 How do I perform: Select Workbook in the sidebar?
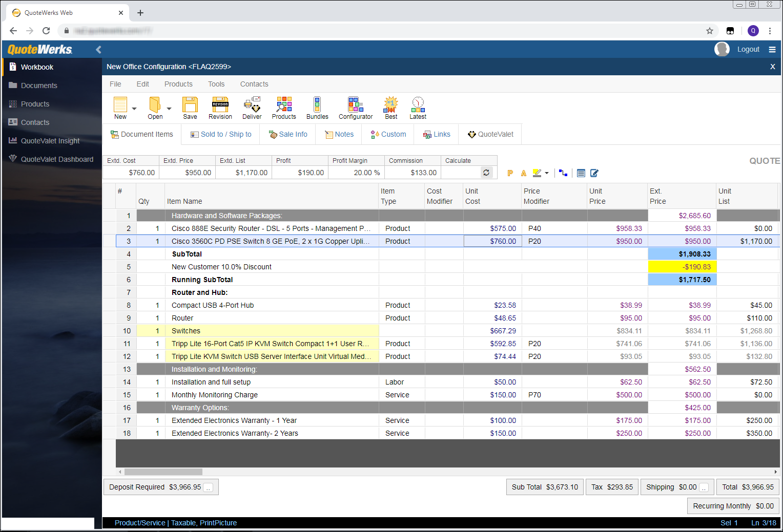click(52, 67)
